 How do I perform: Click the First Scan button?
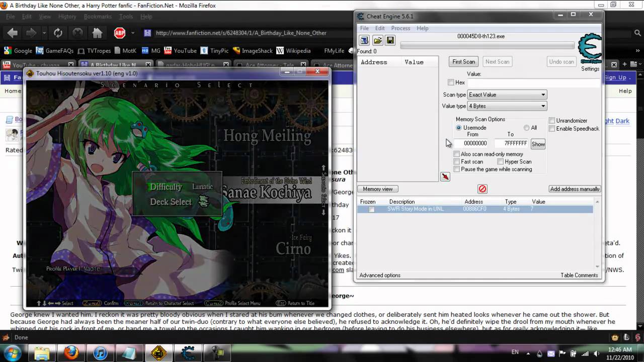463,62
